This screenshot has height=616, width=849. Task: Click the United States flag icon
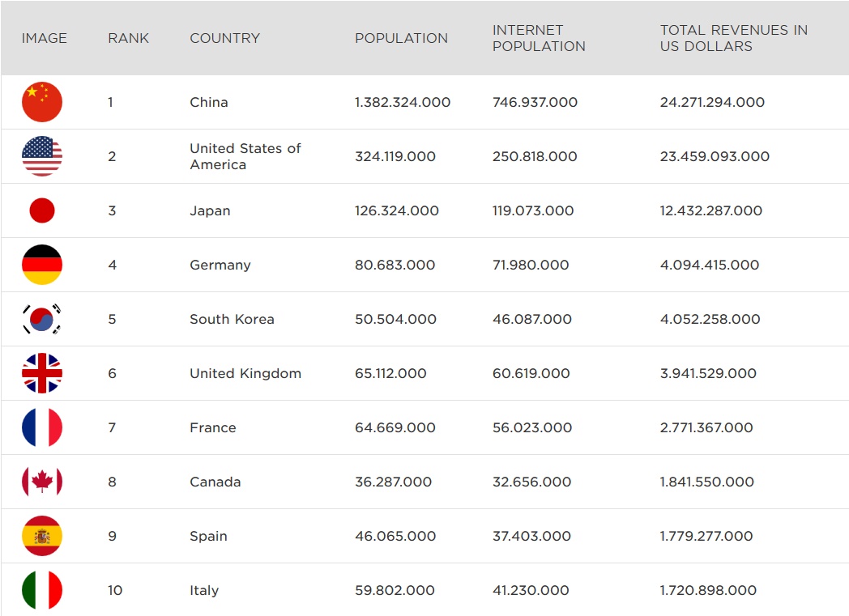click(x=42, y=156)
